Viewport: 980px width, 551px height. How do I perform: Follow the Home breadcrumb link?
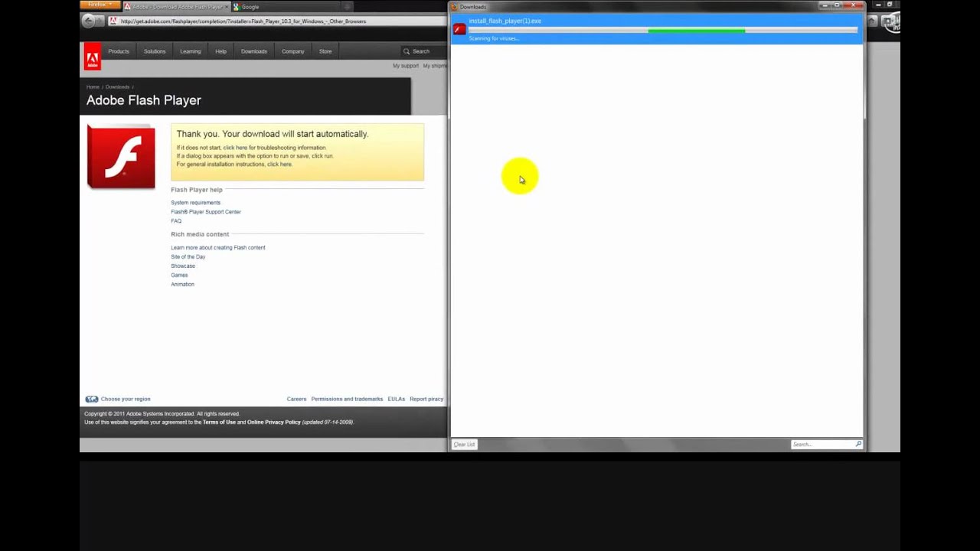point(93,87)
